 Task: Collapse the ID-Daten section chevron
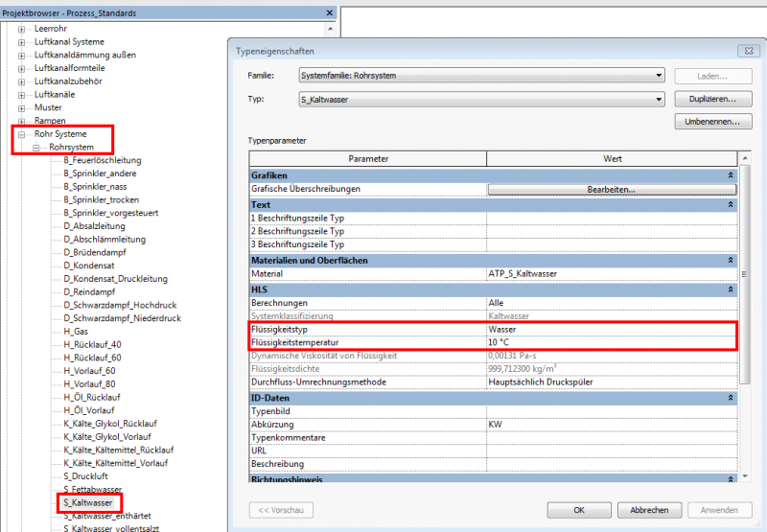coord(732,397)
